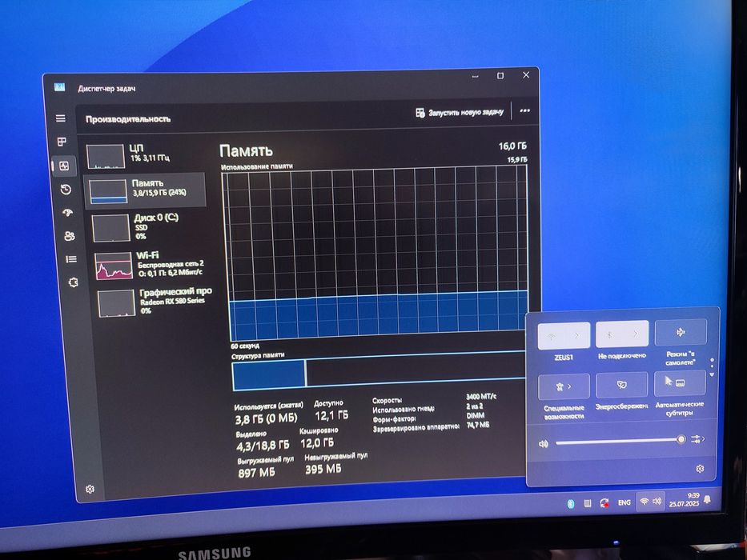
Task: Click the volume slider track
Action: pos(620,442)
